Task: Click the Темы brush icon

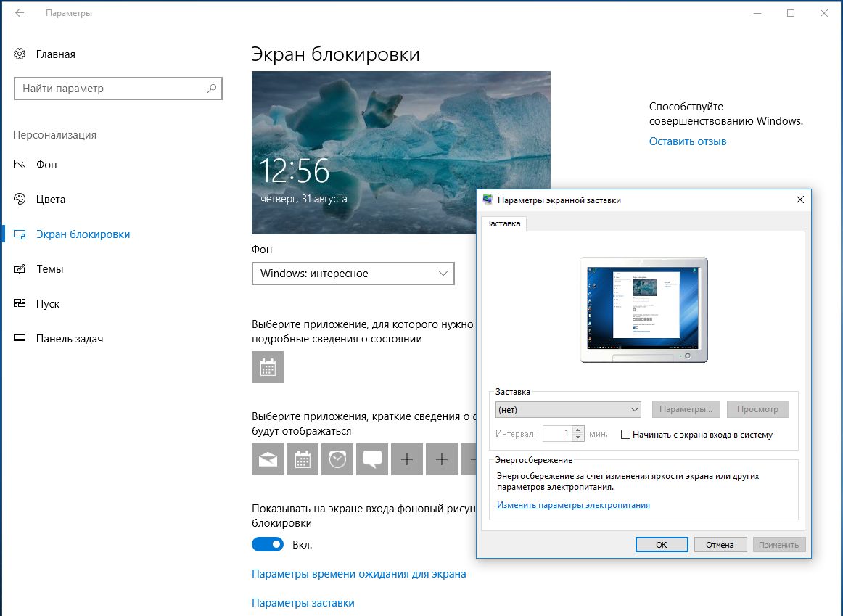Action: (20, 269)
